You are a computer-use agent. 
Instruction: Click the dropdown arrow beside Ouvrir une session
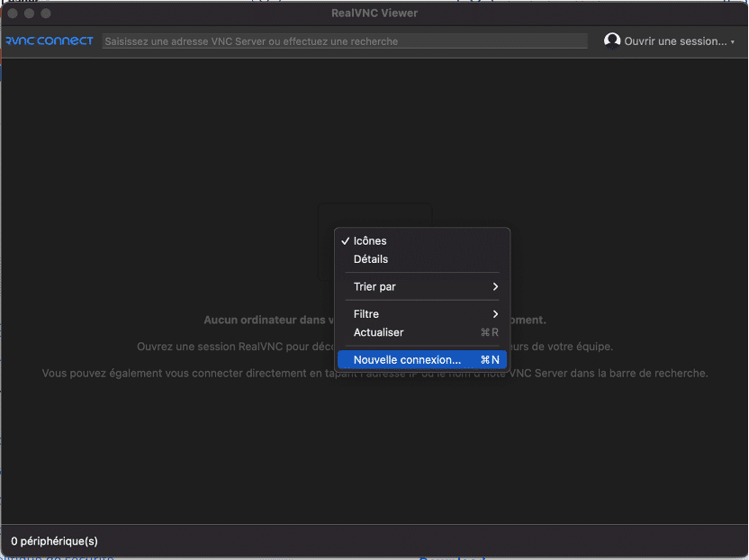(x=732, y=42)
